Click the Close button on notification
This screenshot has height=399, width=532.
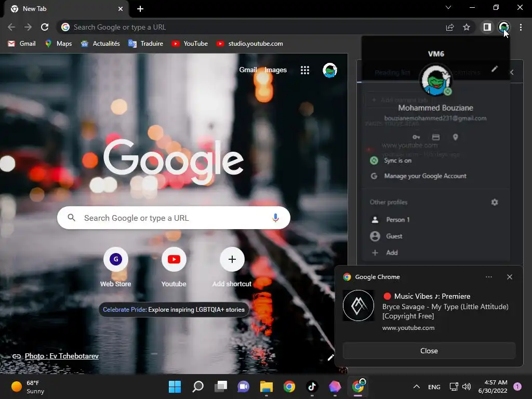coord(429,351)
